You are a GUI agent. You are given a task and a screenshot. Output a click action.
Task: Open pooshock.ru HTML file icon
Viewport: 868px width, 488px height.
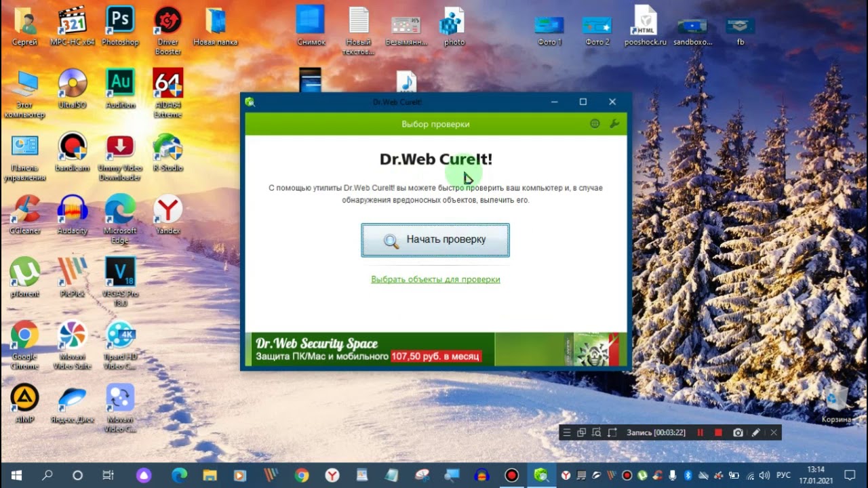point(645,26)
